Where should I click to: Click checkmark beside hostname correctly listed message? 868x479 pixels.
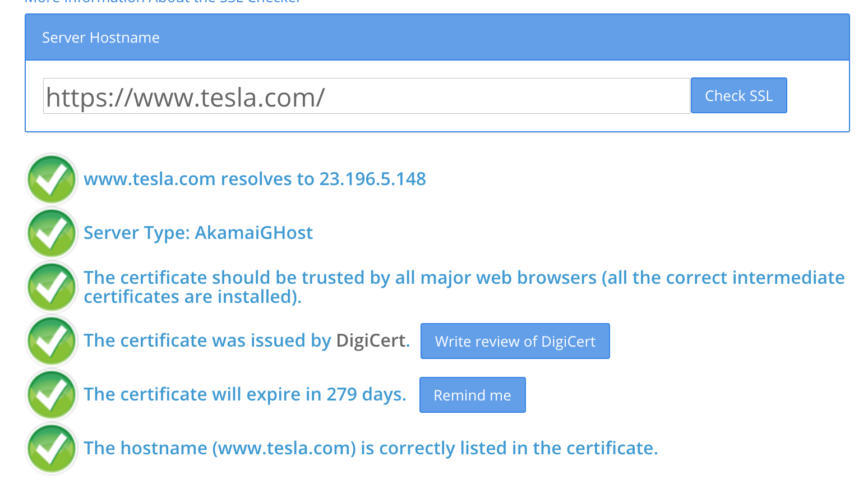click(52, 448)
